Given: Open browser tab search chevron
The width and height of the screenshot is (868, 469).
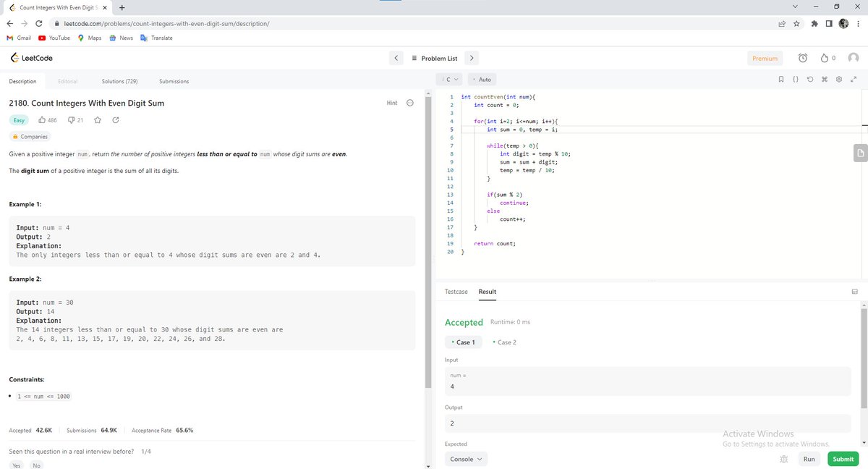Looking at the screenshot, I should point(795,8).
